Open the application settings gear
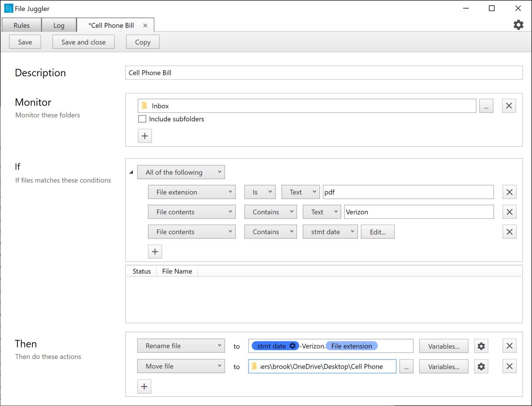 click(x=518, y=25)
